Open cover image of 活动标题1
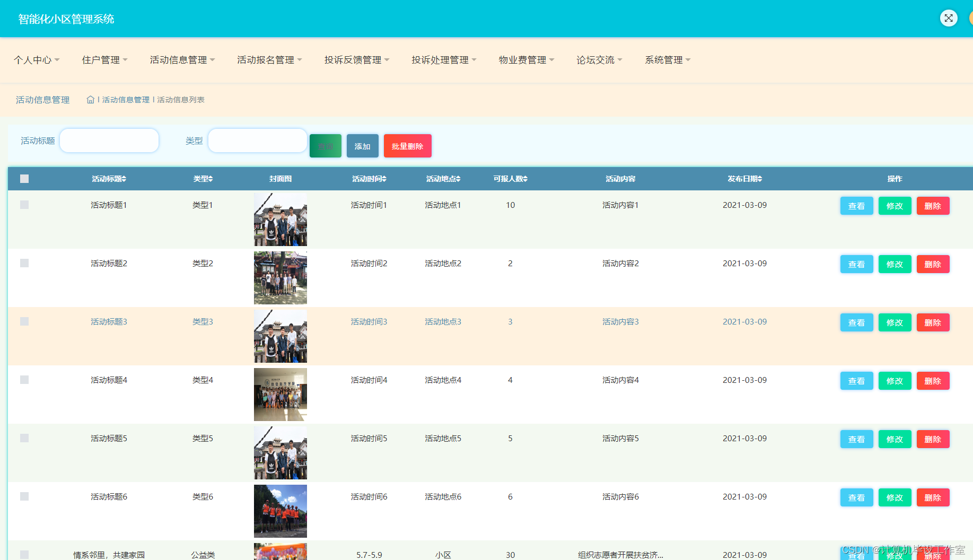This screenshot has height=560, width=973. click(x=280, y=220)
